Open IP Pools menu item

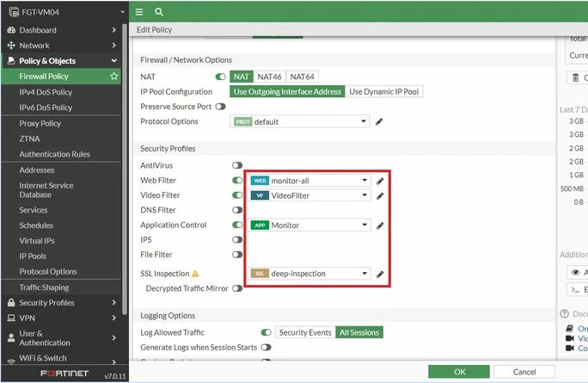coord(33,256)
